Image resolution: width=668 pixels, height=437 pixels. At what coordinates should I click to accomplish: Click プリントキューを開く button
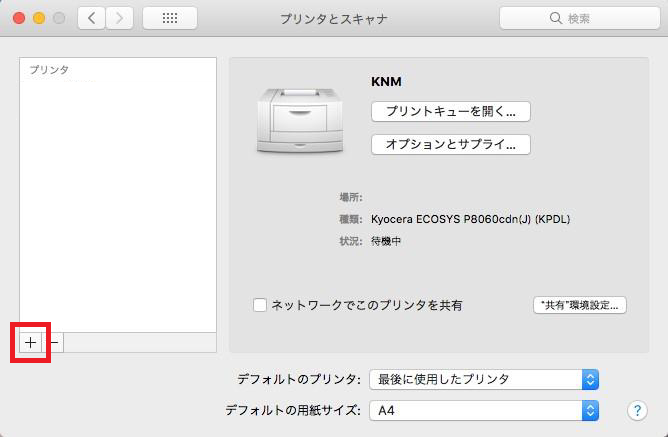pyautogui.click(x=450, y=110)
